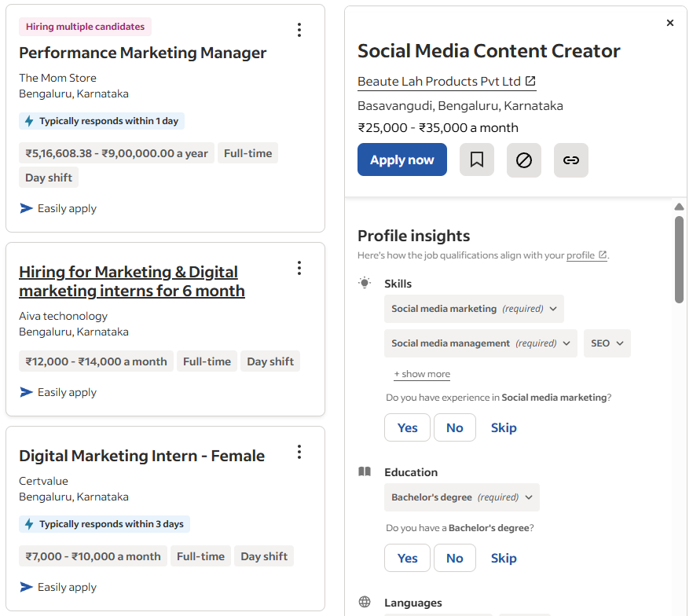Open three-dot menu for Digital Marketing Intern
Screen dimensions: 693x616
click(x=299, y=452)
